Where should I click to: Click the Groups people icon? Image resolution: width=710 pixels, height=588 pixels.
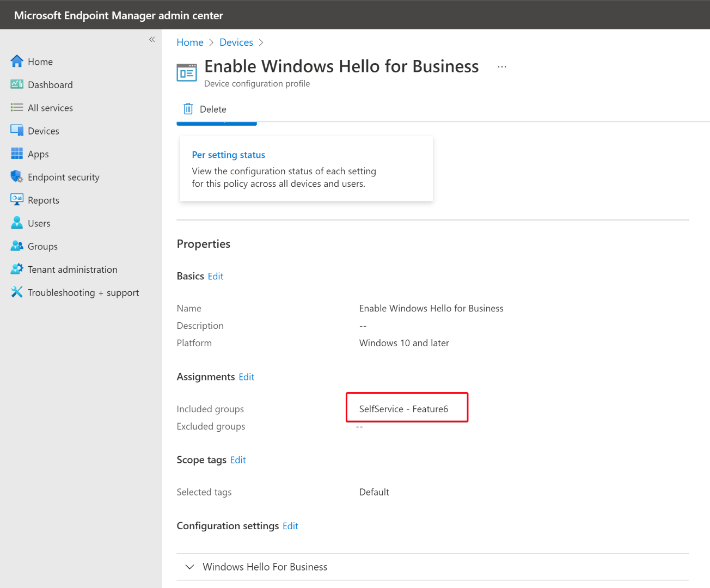(17, 246)
